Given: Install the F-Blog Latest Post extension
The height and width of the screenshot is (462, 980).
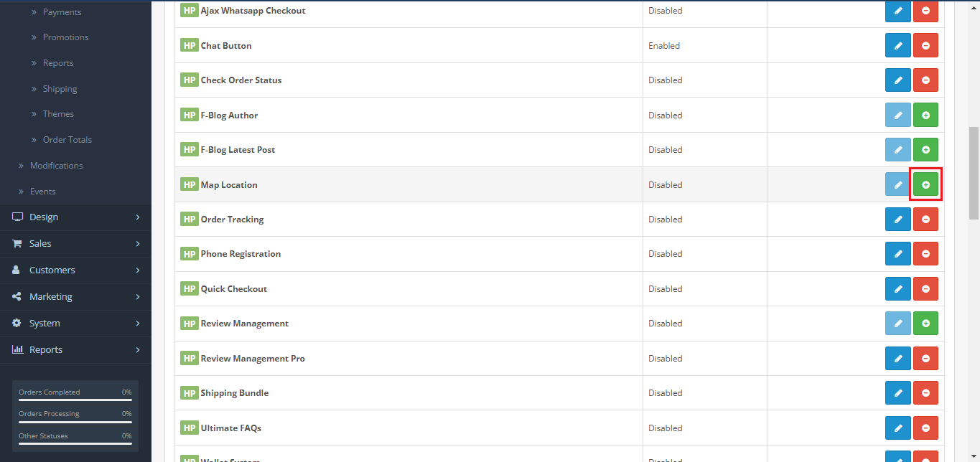Looking at the screenshot, I should (x=925, y=150).
